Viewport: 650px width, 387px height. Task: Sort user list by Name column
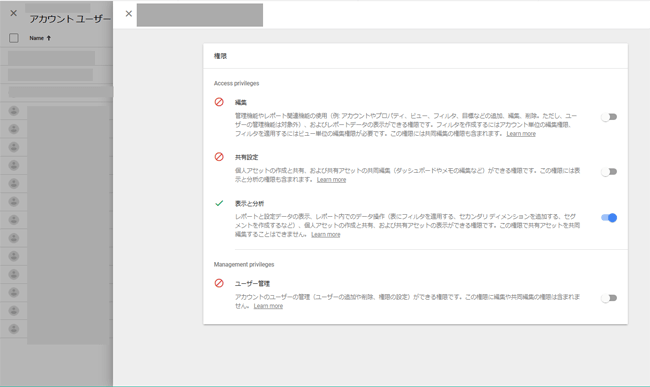(x=36, y=38)
